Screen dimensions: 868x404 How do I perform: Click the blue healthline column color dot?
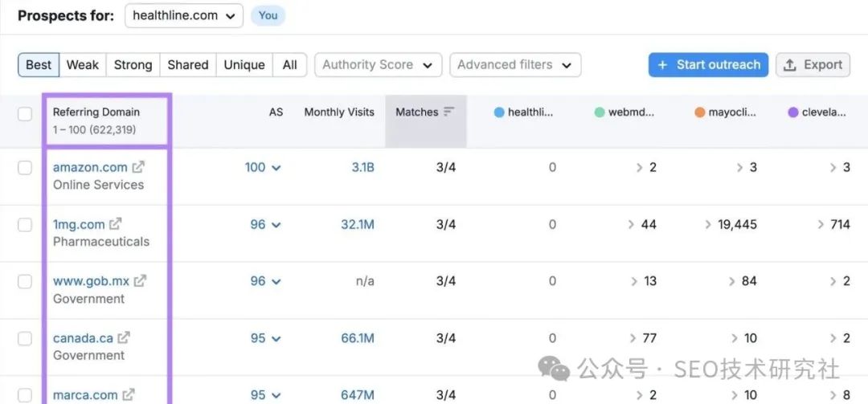pos(499,112)
